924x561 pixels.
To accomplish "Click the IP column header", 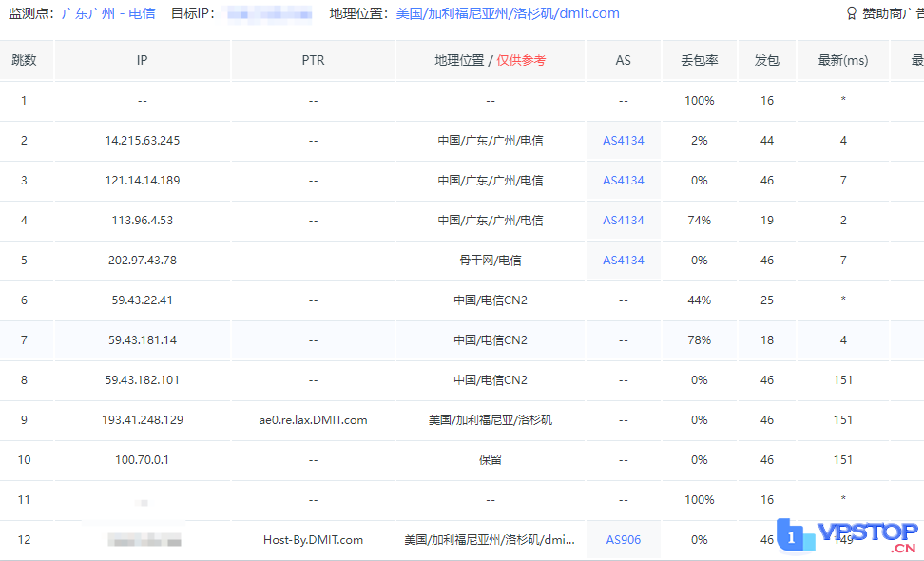I will point(142,59).
